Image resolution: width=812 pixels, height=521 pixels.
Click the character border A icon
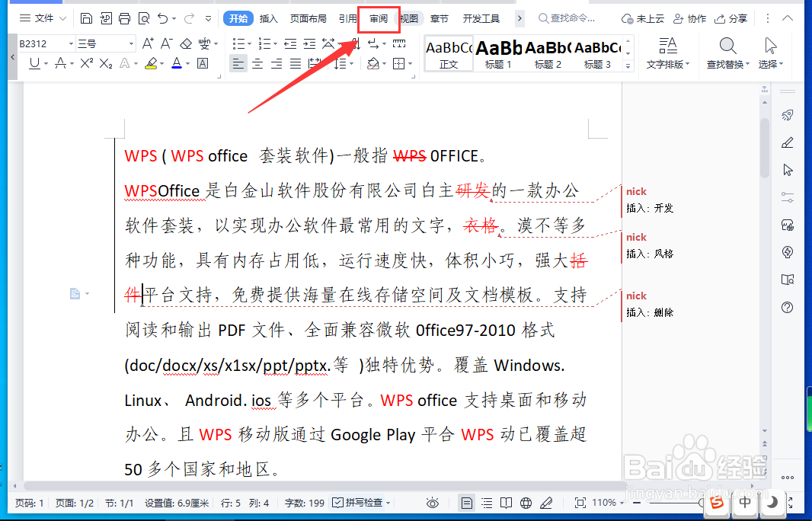click(x=203, y=63)
